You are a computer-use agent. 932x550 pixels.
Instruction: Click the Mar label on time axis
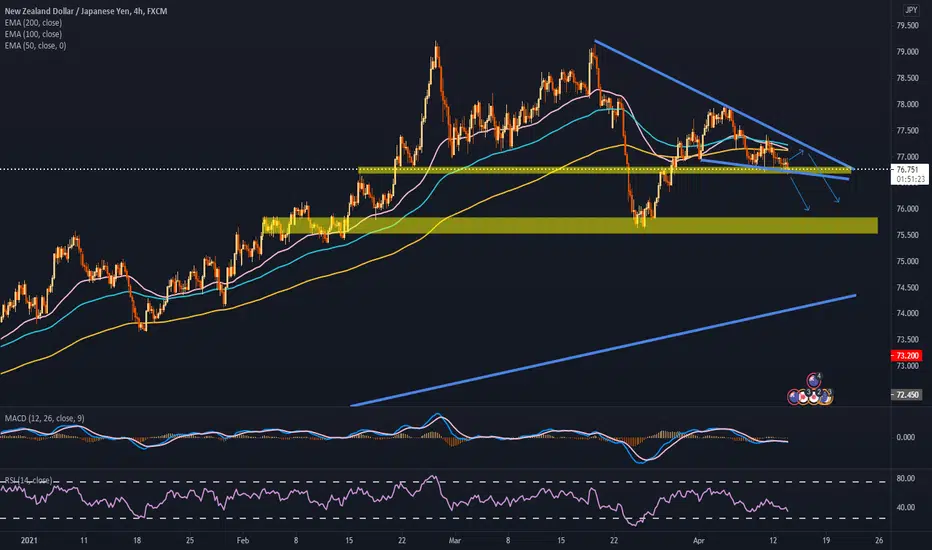point(455,540)
